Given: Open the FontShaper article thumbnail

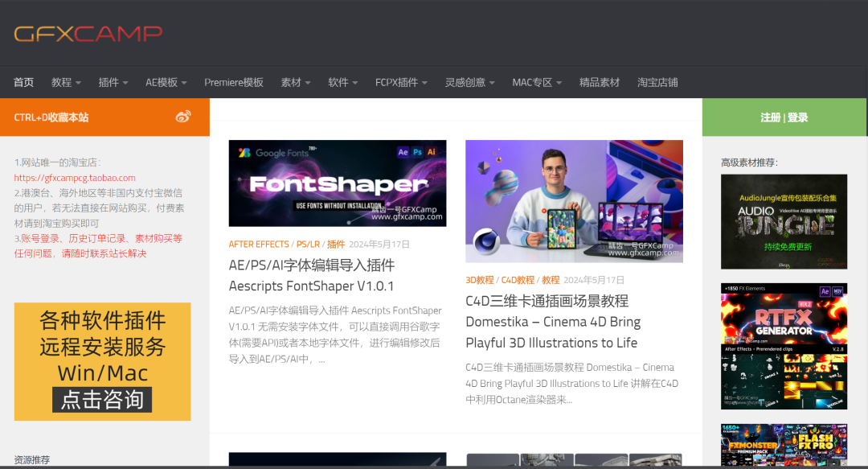Looking at the screenshot, I should coord(337,183).
